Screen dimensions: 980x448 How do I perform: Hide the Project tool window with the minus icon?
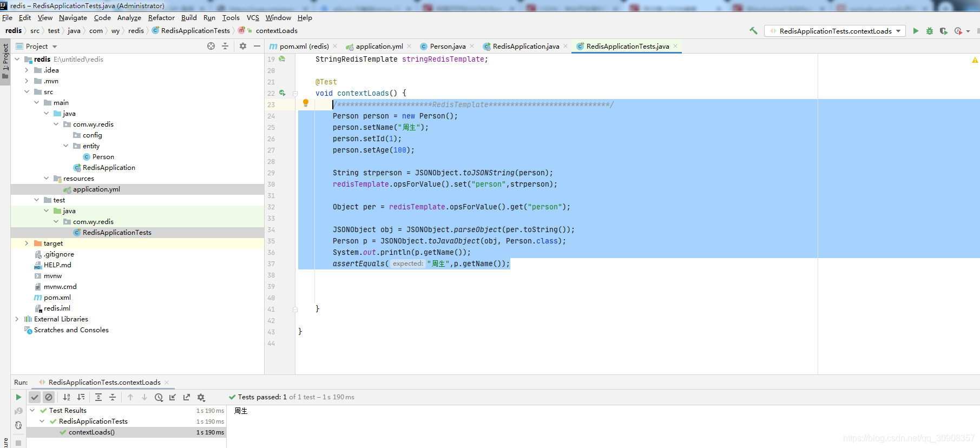point(257,46)
